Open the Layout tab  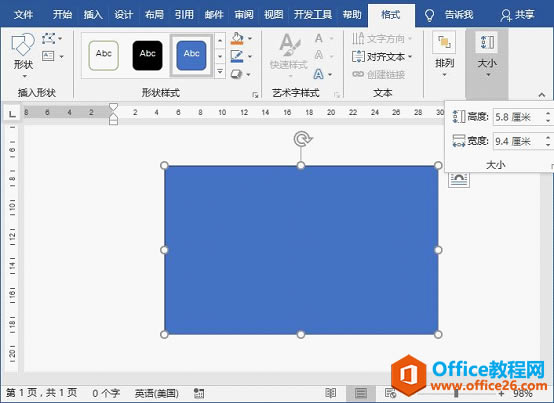(x=154, y=14)
